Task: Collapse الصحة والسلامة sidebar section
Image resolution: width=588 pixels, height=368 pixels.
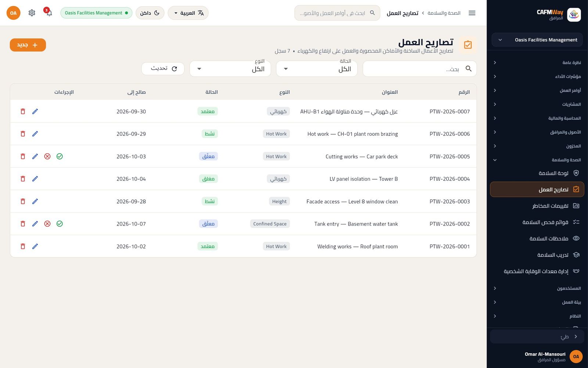Action: [537, 160]
